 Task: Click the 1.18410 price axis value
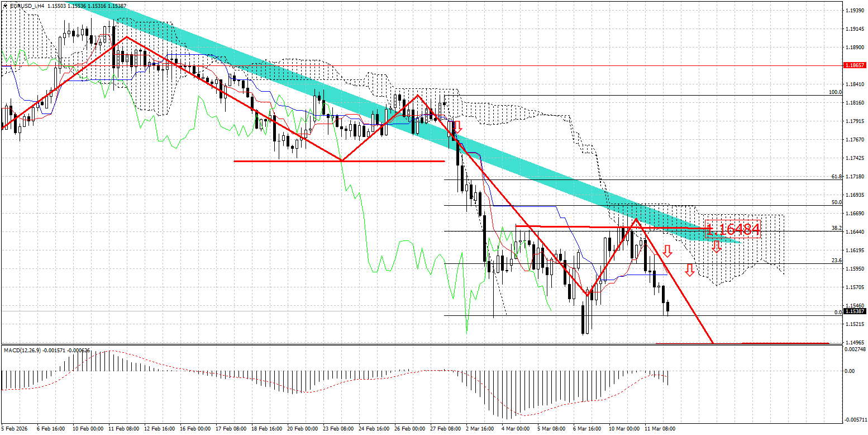[x=855, y=84]
